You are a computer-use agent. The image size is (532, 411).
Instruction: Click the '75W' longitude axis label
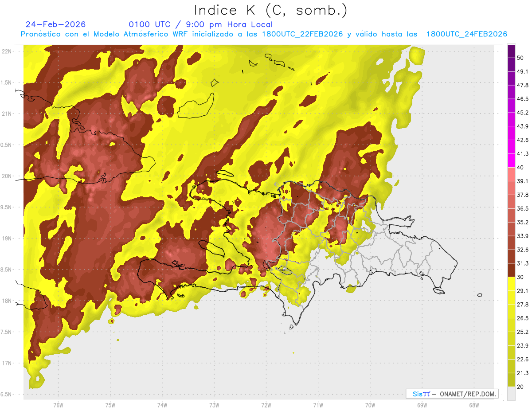[110, 405]
